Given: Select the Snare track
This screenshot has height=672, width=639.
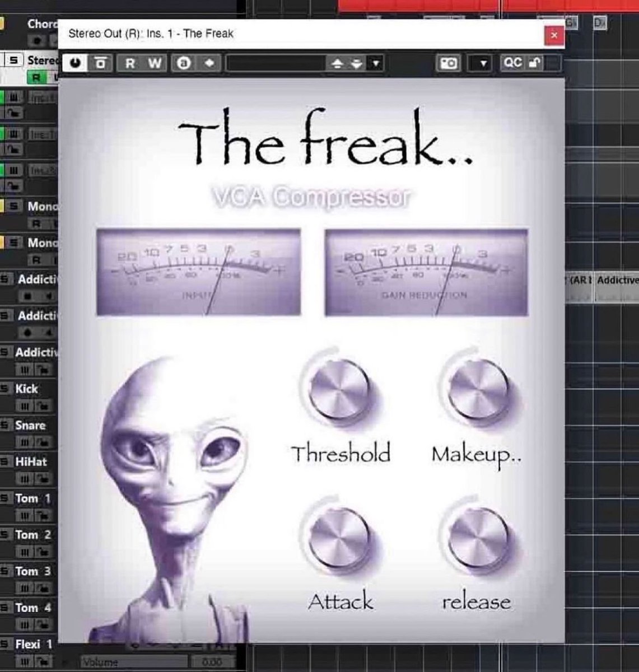Looking at the screenshot, I should click(30, 425).
